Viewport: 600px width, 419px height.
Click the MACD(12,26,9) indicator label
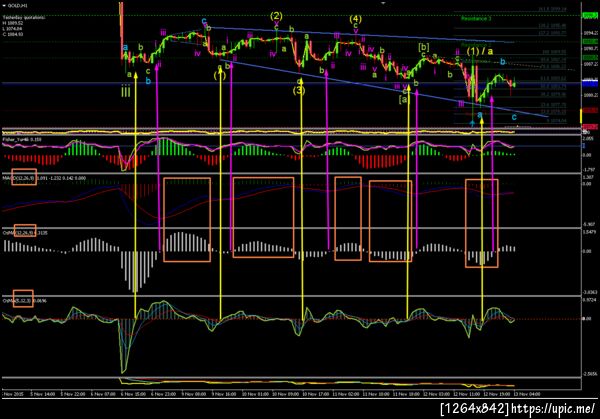tap(18, 178)
